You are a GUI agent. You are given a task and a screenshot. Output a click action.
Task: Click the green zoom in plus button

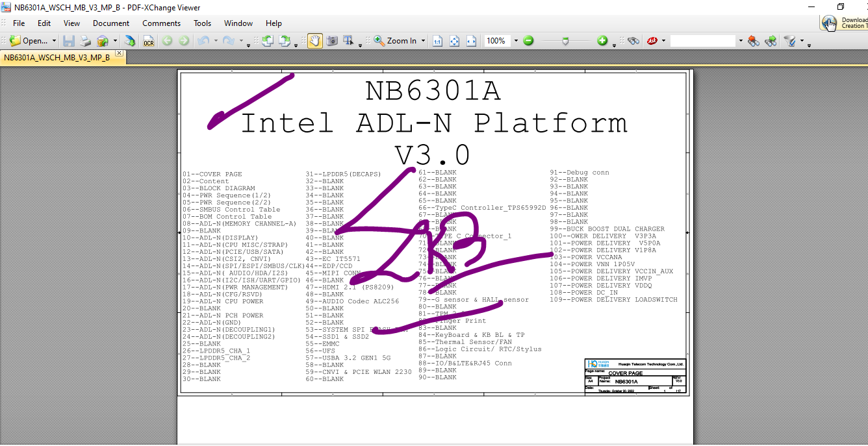click(x=602, y=41)
